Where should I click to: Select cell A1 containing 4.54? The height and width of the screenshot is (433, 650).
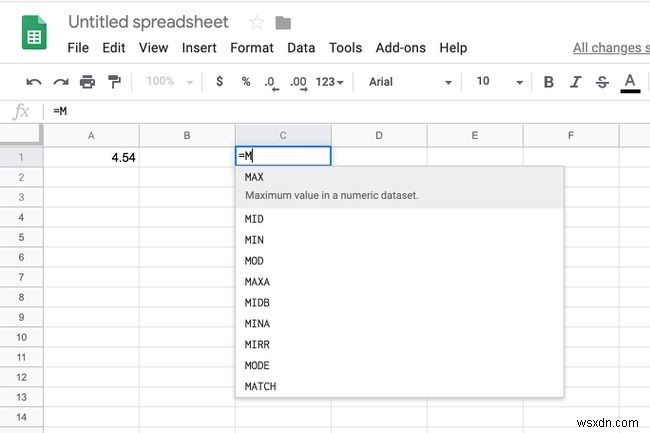tap(91, 157)
